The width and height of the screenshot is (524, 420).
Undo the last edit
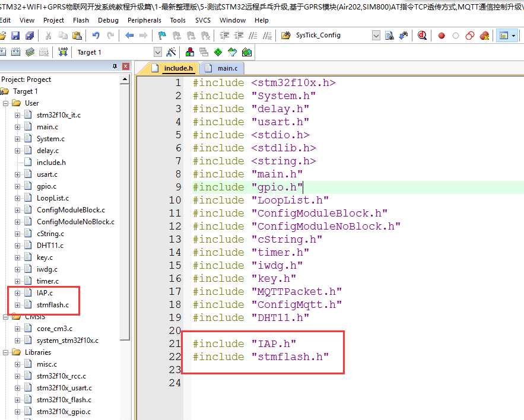96,36
